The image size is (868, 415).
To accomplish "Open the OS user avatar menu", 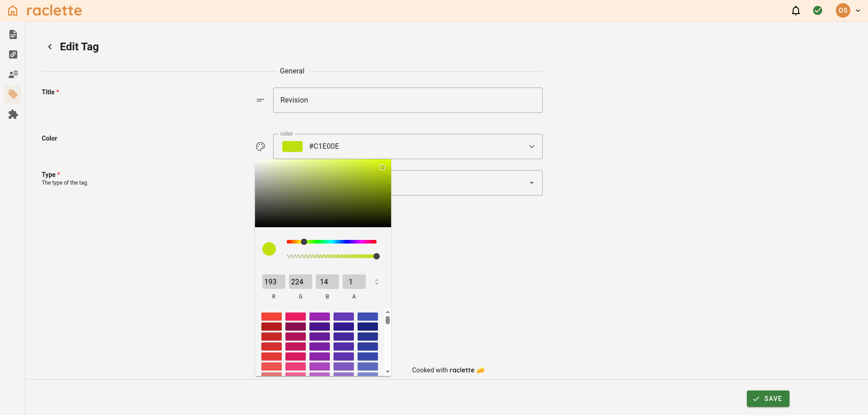I will point(843,10).
